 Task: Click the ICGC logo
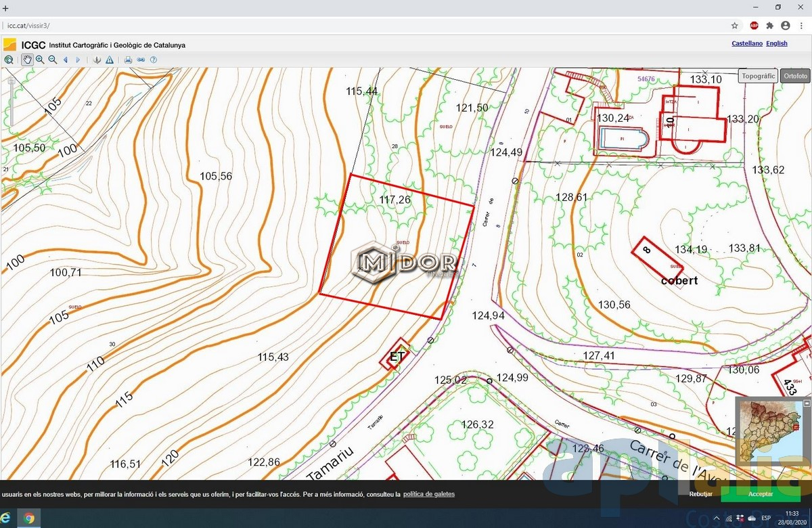coord(10,45)
